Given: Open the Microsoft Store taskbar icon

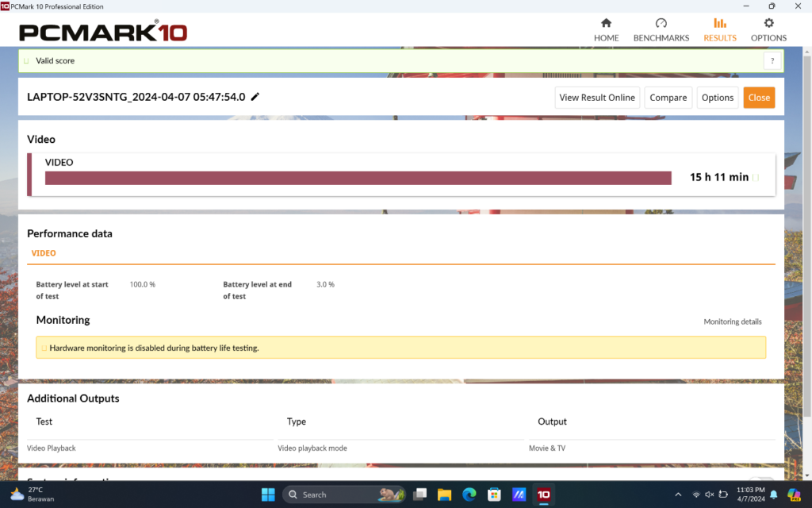Looking at the screenshot, I should point(494,495).
